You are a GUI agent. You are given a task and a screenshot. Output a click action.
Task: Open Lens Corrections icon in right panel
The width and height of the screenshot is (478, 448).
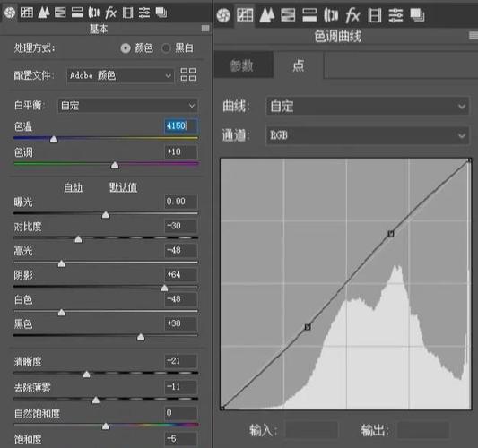[331, 15]
